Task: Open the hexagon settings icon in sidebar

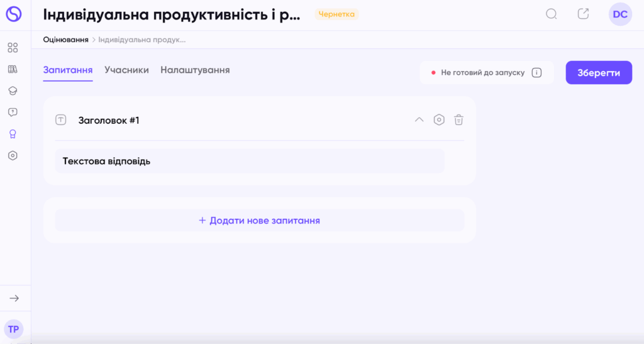Action: click(13, 155)
